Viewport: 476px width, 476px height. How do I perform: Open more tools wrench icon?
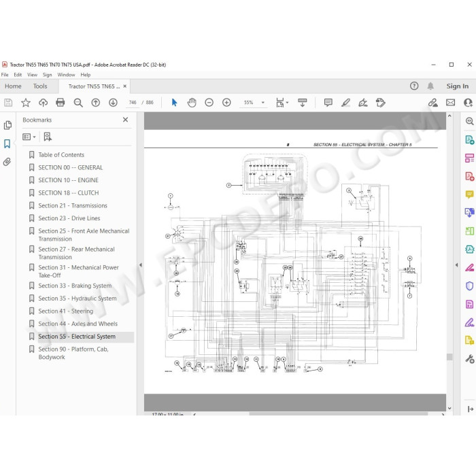pyautogui.click(x=469, y=359)
